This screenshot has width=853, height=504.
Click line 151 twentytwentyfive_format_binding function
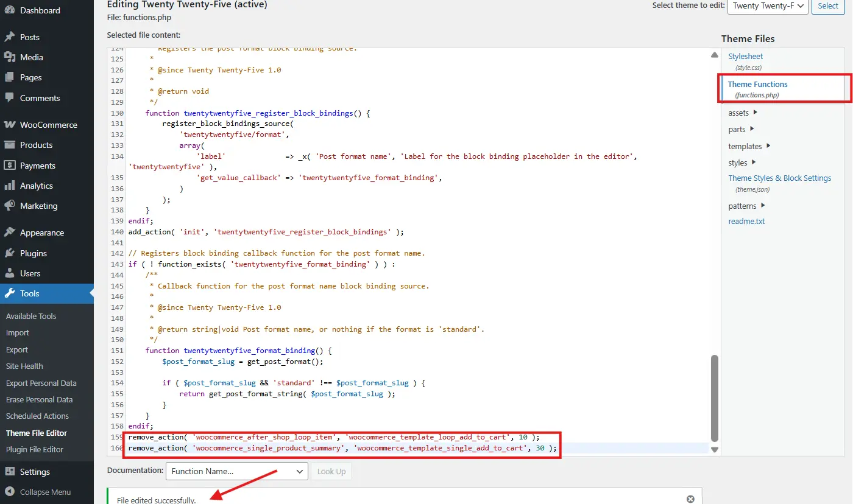[x=238, y=351]
